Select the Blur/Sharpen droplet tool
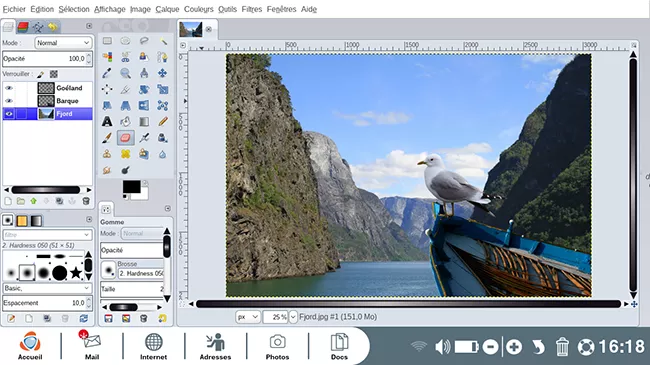This screenshot has height=365, width=650. pyautogui.click(x=162, y=154)
